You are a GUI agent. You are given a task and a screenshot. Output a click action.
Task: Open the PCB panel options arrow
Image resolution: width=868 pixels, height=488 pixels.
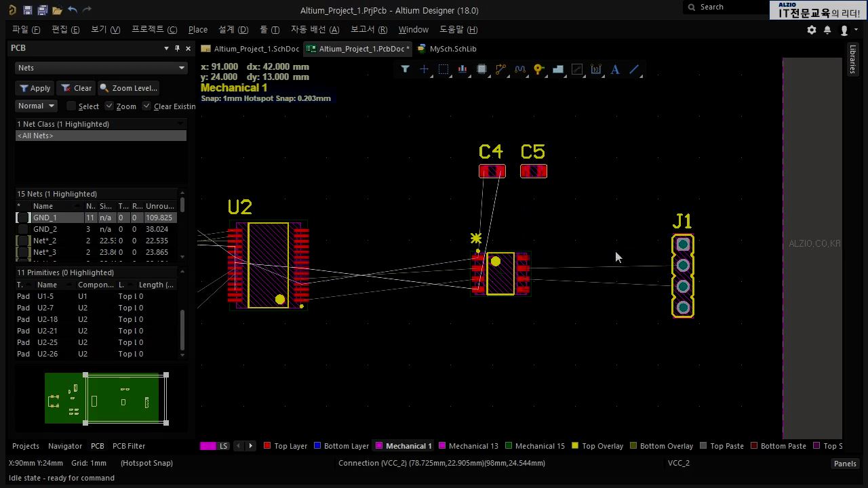[166, 48]
